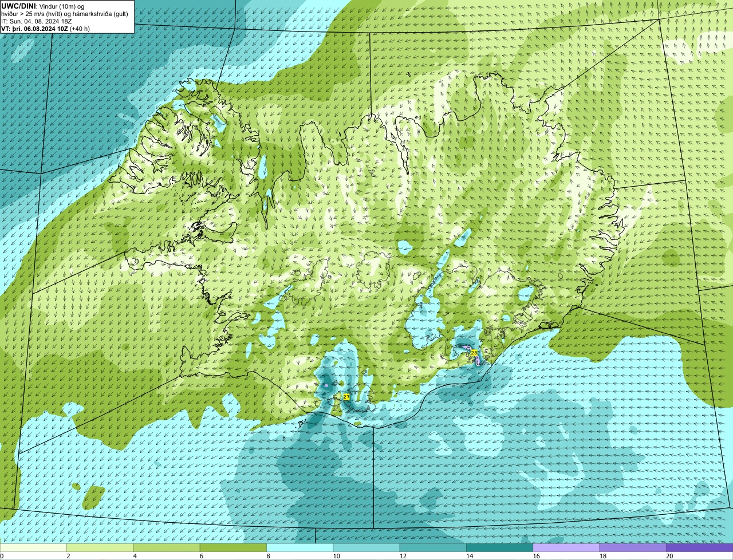The height and width of the screenshot is (560, 733).
Task: Click the scale value "20" on the colorbar
Action: (669, 556)
